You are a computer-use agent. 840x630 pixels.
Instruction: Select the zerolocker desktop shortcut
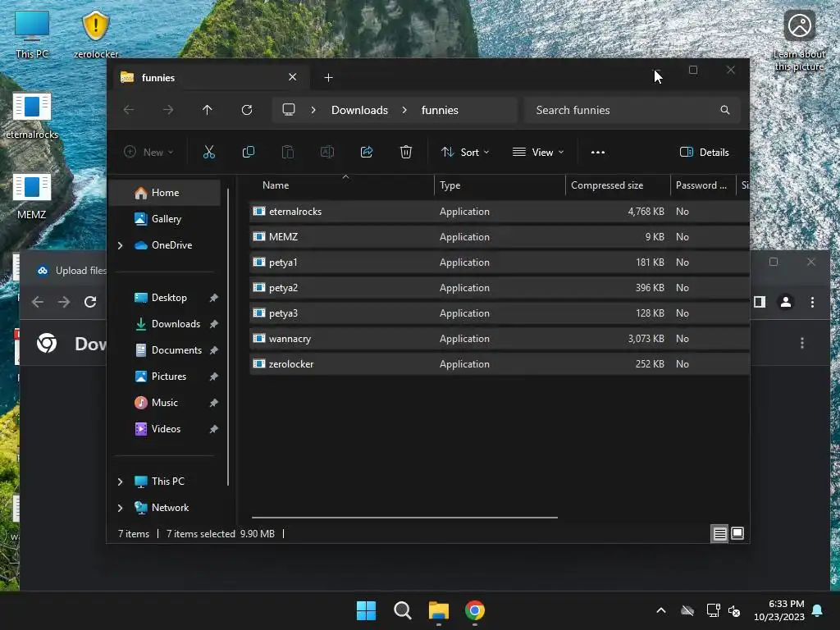[x=95, y=34]
